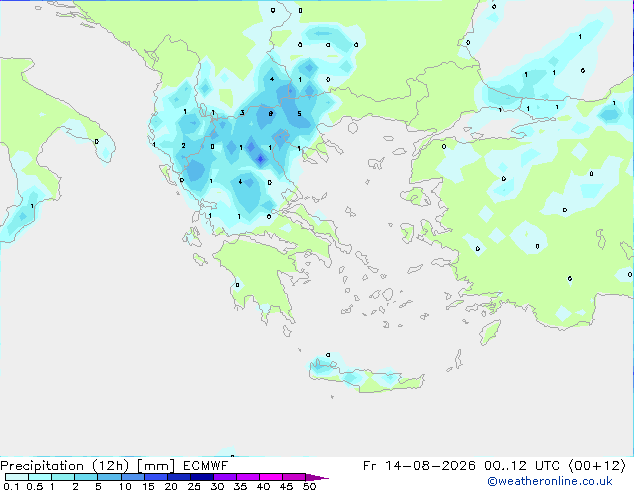Screen dimensions: 634x490
Task: Click the date 'Fr 14-08-2026'
Action: coord(419,466)
